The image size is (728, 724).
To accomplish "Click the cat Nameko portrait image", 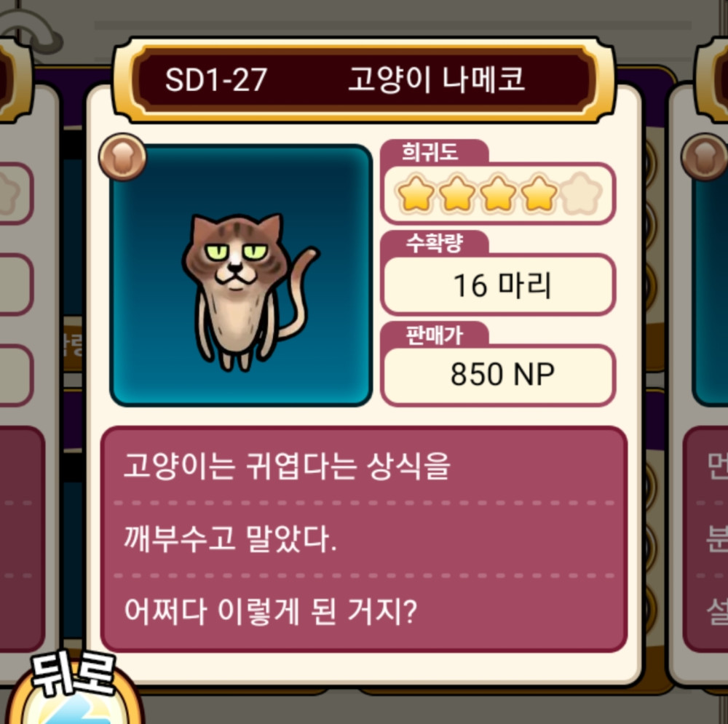I will (x=241, y=276).
